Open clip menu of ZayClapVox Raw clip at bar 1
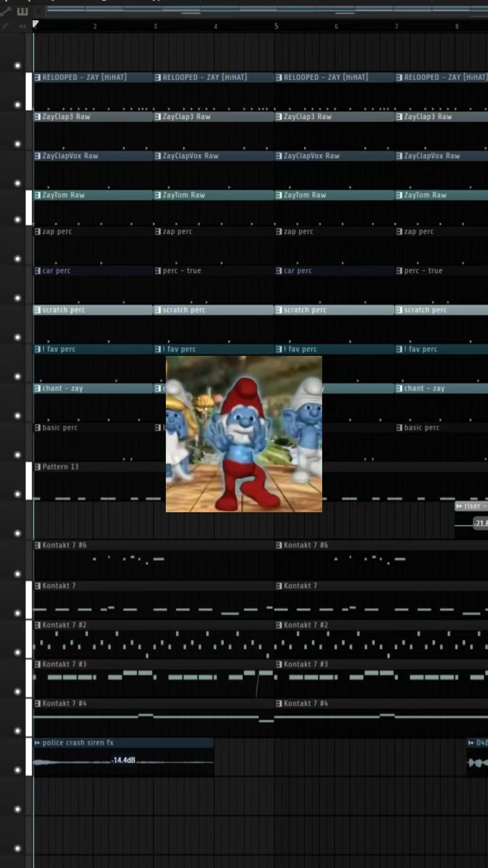488x868 pixels. [38, 156]
